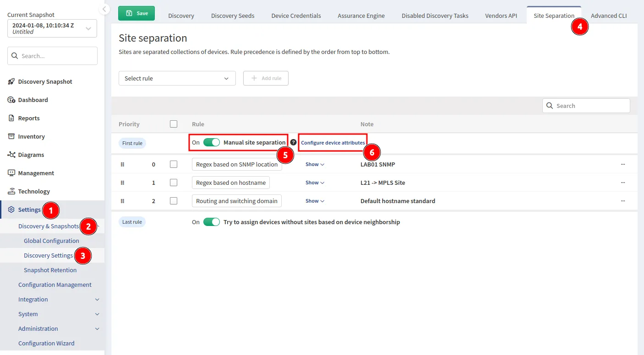
Task: Expand Show for the Regex based on hostname rule
Action: coord(314,182)
